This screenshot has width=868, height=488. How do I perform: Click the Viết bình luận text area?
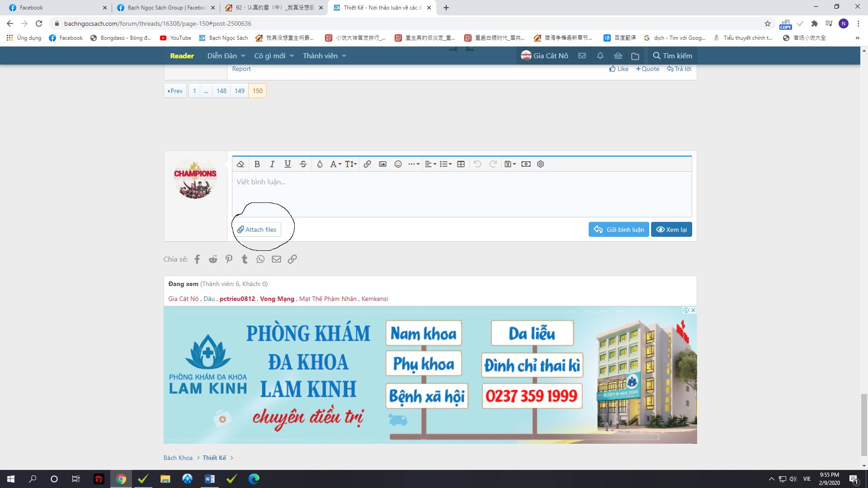461,194
